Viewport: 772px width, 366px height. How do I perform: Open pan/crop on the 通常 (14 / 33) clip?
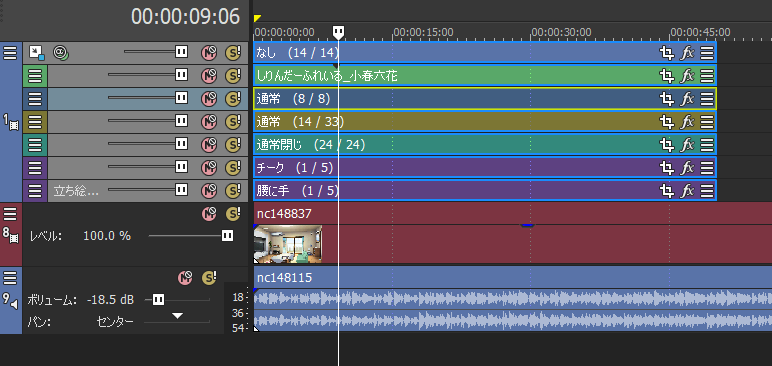pos(667,122)
